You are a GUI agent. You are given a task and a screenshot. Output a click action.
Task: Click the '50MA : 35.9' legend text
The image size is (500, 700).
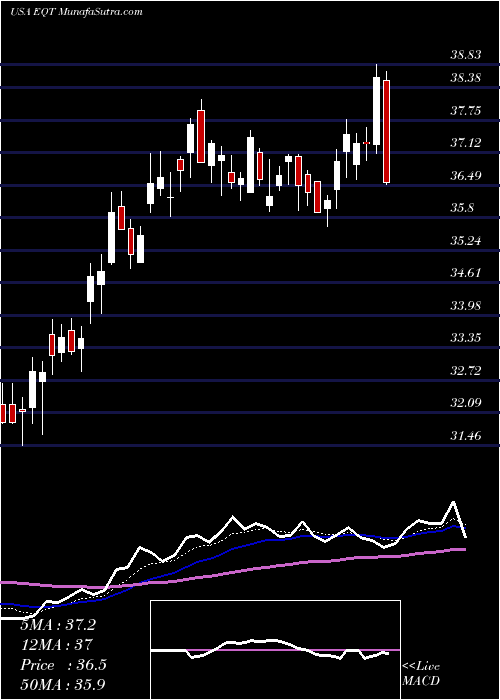pyautogui.click(x=63, y=684)
